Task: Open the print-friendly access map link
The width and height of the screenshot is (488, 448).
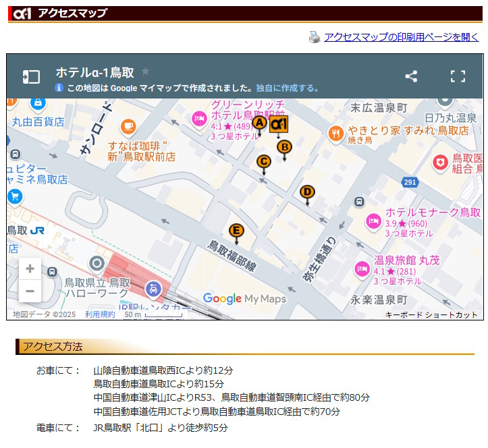Action: (x=401, y=37)
